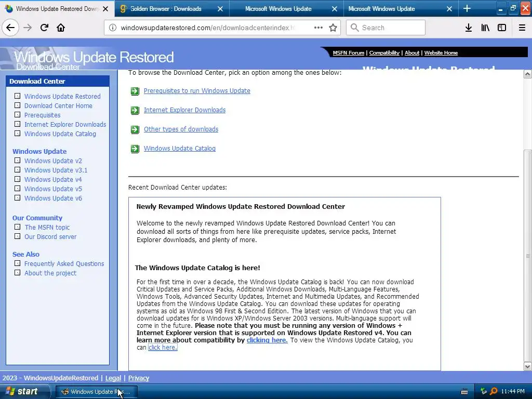This screenshot has width=532, height=399.
Task: Click green arrow beside Windows Update Catalog
Action: point(135,149)
